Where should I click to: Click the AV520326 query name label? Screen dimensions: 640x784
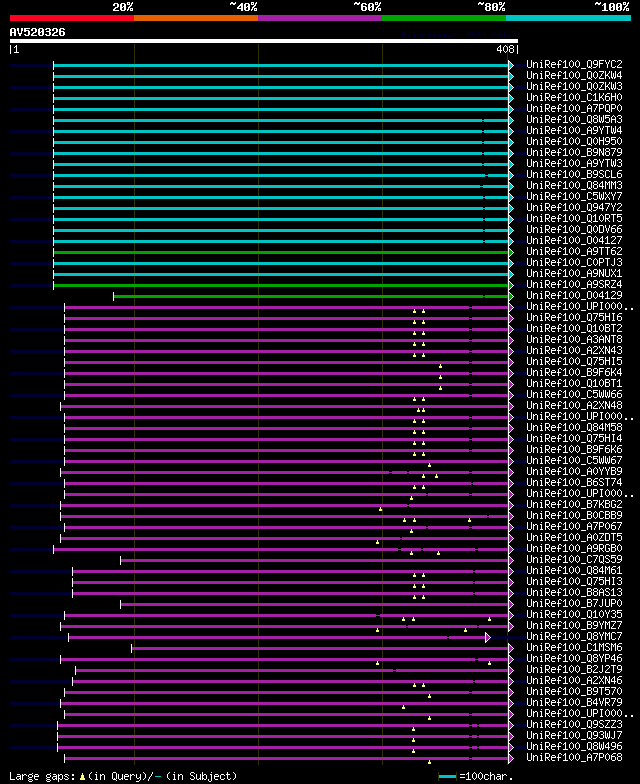pos(38,32)
